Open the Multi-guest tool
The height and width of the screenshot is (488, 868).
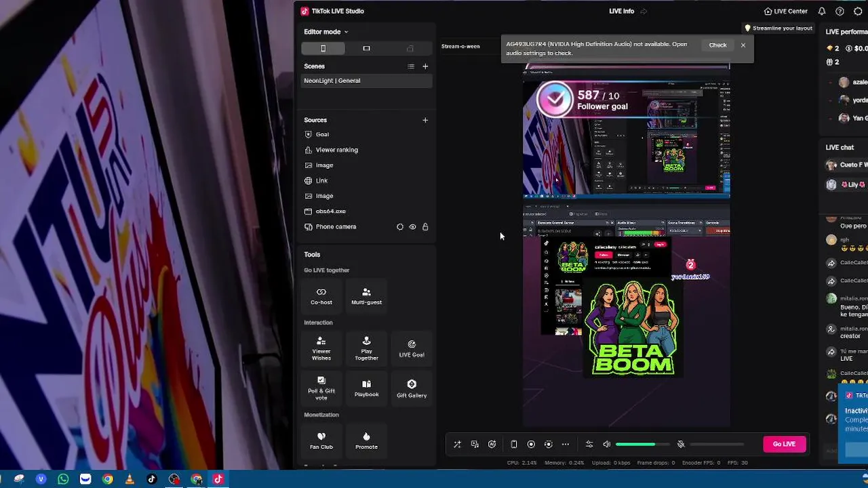click(366, 296)
